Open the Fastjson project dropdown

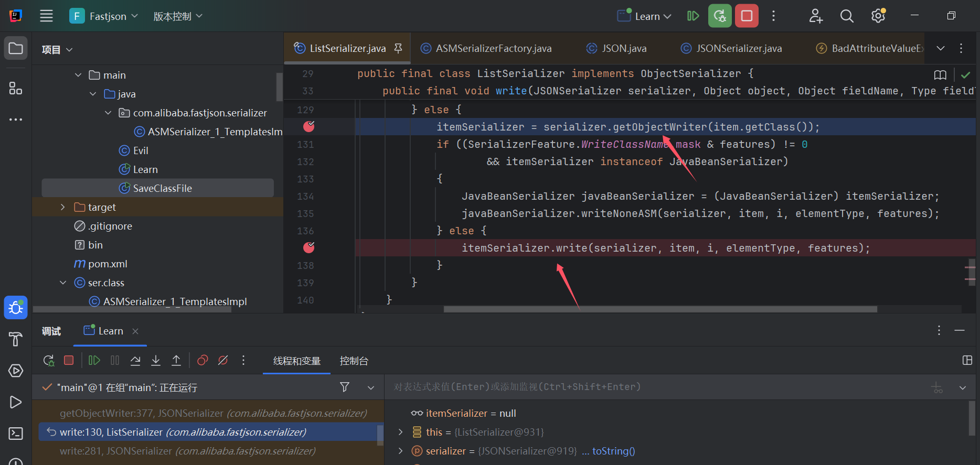(104, 16)
